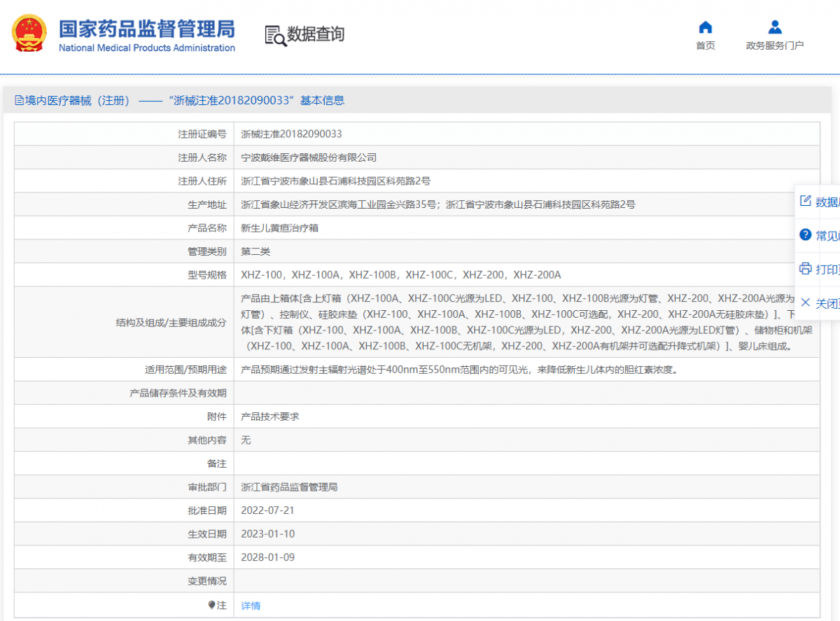Click the 打印 printer icon
This screenshot has height=621, width=840.
coord(806,269)
